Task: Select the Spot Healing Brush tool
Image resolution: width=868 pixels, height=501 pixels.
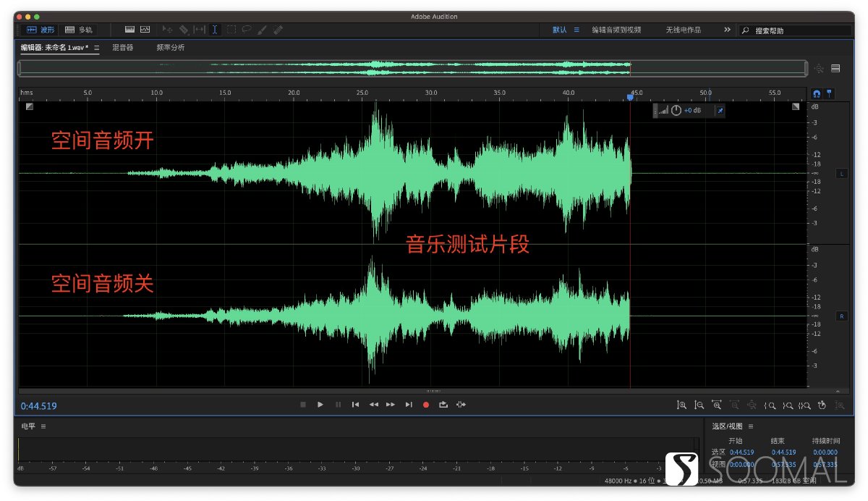Action: pyautogui.click(x=277, y=30)
